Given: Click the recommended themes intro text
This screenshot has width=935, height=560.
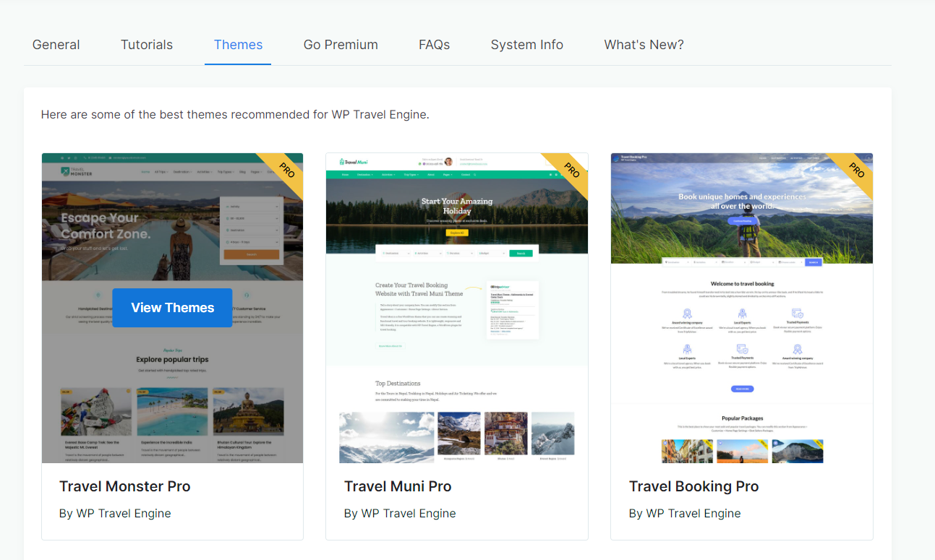Looking at the screenshot, I should (235, 114).
